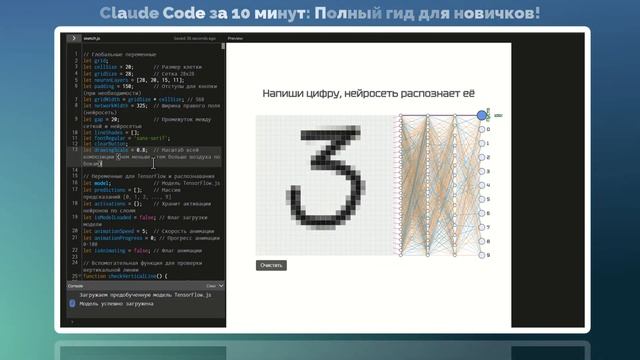The width and height of the screenshot is (640, 360).
Task: Click the highlighted blue output neuron
Action: point(482,116)
